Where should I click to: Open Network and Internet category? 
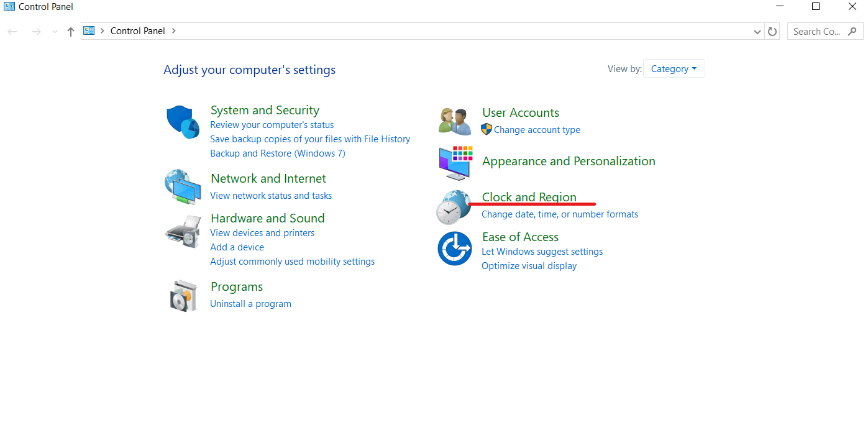[x=268, y=178]
